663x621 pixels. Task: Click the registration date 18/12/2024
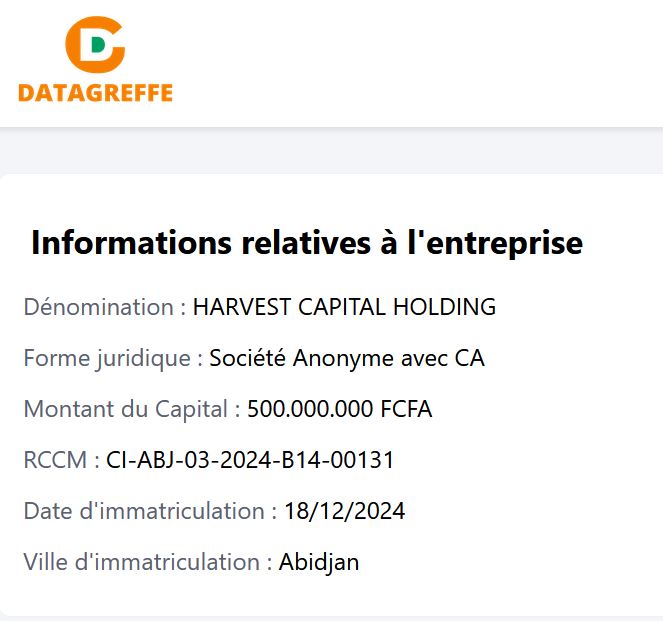tap(345, 511)
